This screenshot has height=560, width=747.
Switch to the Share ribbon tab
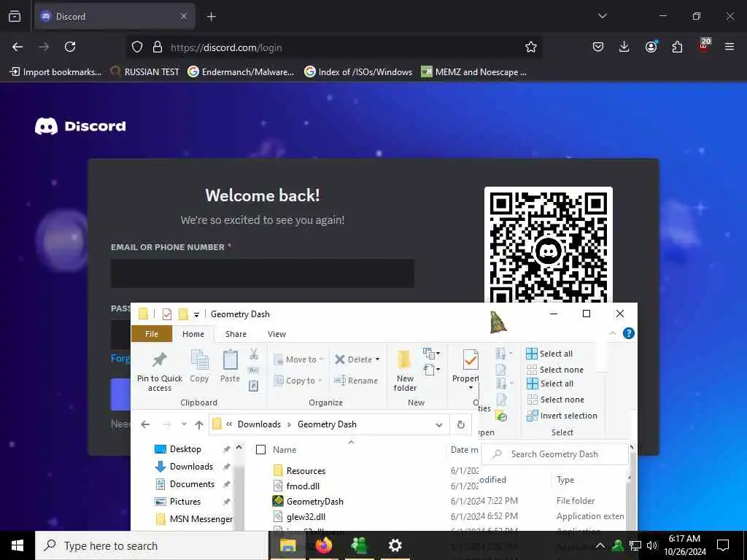coord(236,334)
